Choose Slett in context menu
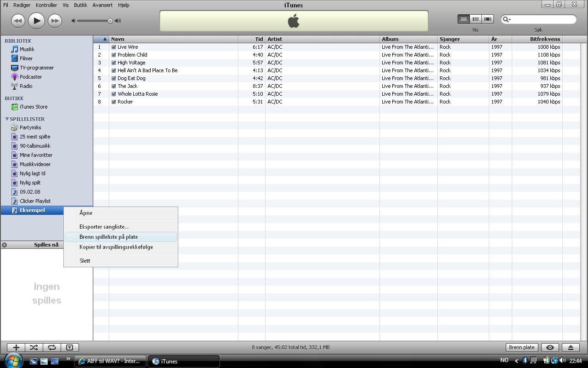 click(x=121, y=261)
